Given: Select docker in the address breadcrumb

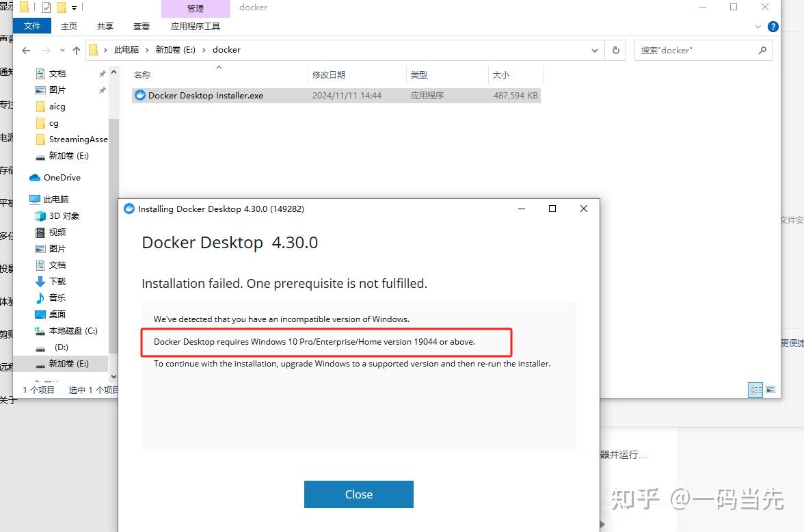Looking at the screenshot, I should [227, 50].
